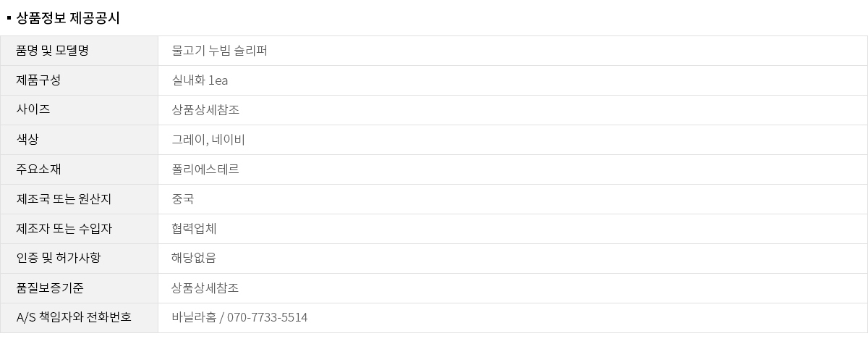Screen dimensions: 868x344
Task: Click the 실내화 1ea value
Action: tap(200, 80)
